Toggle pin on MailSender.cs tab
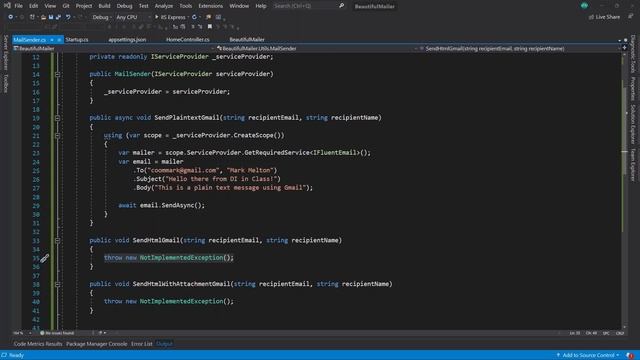 point(52,40)
